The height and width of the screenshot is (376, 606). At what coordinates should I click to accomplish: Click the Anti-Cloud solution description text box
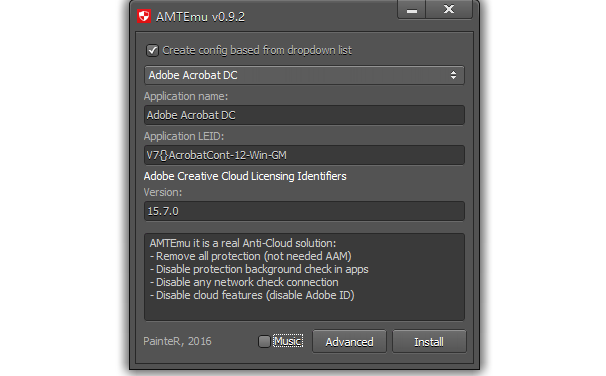(304, 277)
